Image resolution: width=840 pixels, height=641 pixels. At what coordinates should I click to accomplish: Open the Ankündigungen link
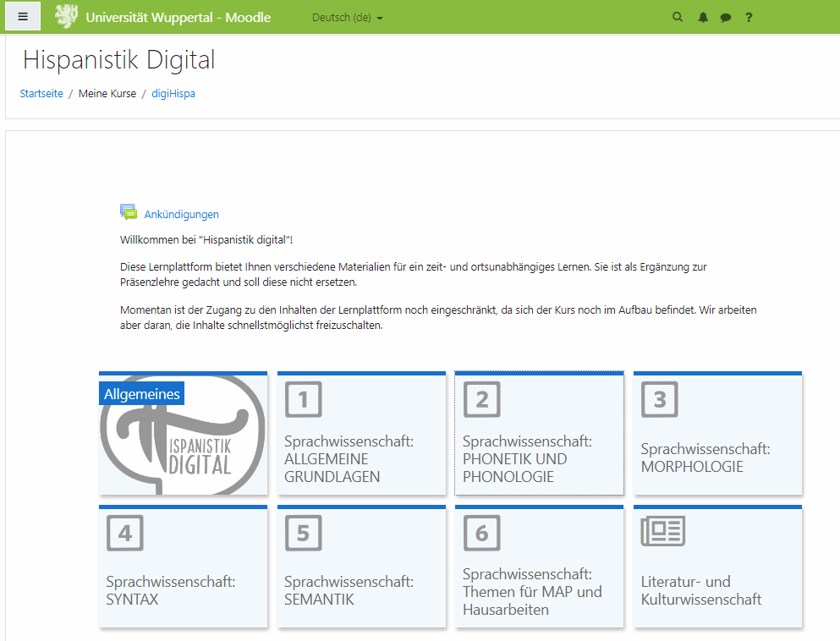tap(182, 214)
